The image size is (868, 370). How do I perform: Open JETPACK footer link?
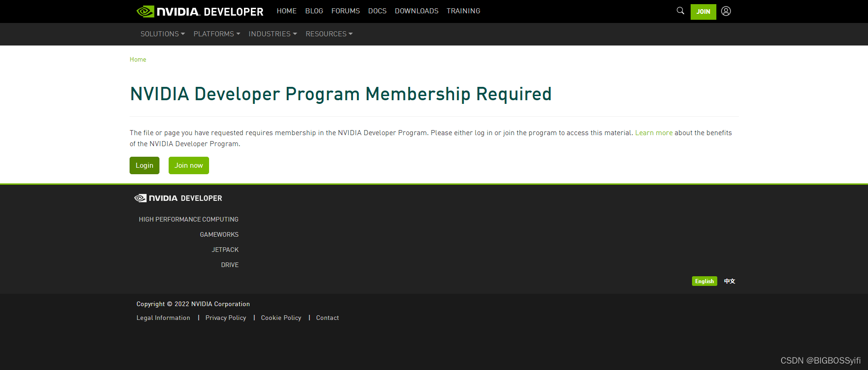(x=225, y=250)
